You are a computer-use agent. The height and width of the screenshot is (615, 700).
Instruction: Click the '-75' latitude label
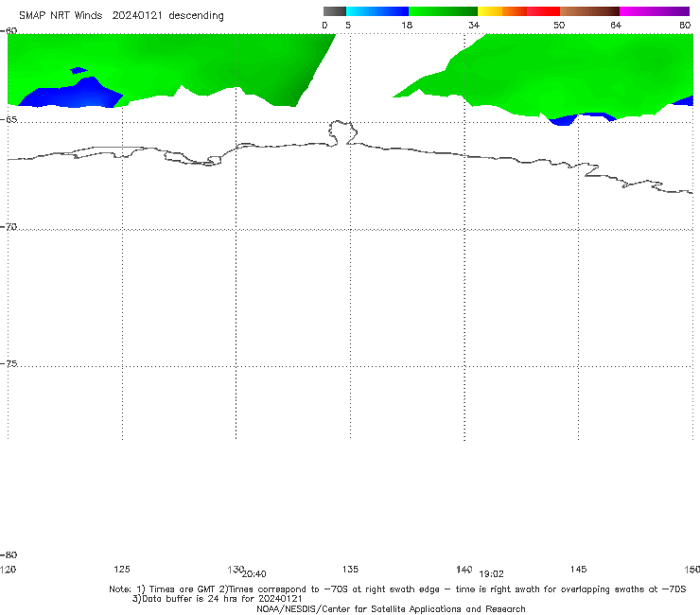pos(9,363)
